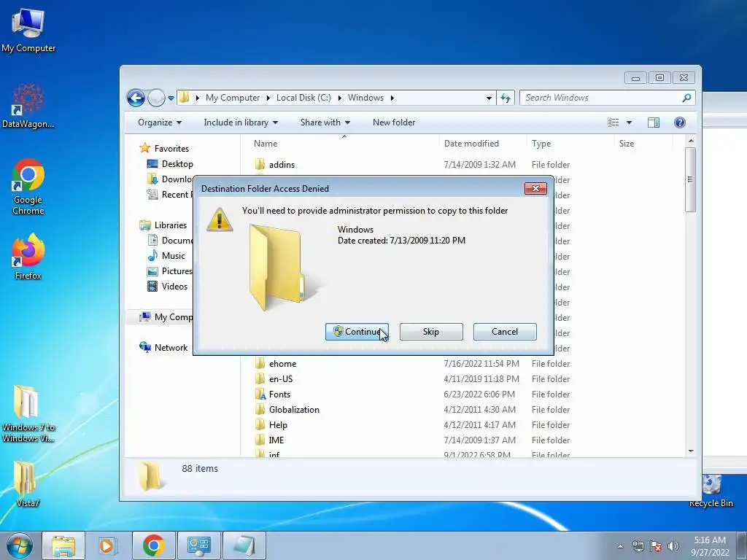This screenshot has width=747, height=560.
Task: Open the Windows Start menu
Action: click(x=19, y=545)
